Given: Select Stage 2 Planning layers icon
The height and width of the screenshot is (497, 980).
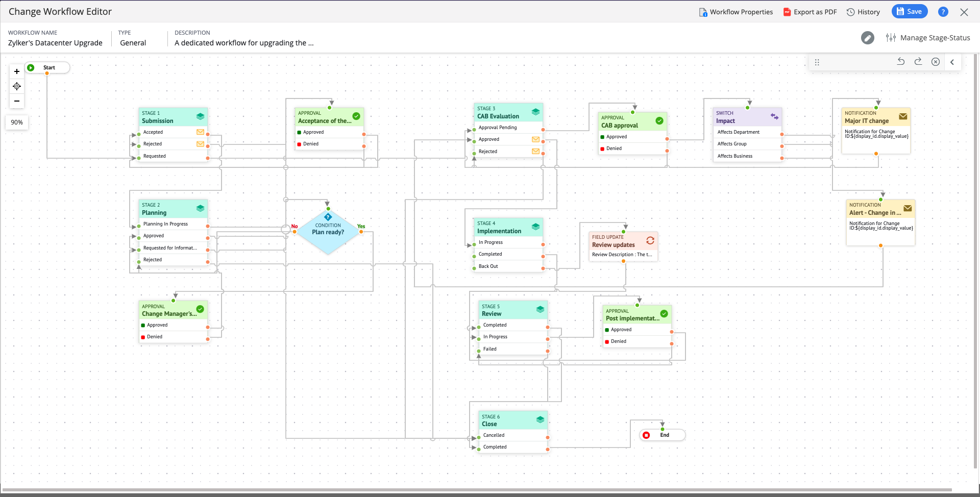Looking at the screenshot, I should pyautogui.click(x=200, y=208).
